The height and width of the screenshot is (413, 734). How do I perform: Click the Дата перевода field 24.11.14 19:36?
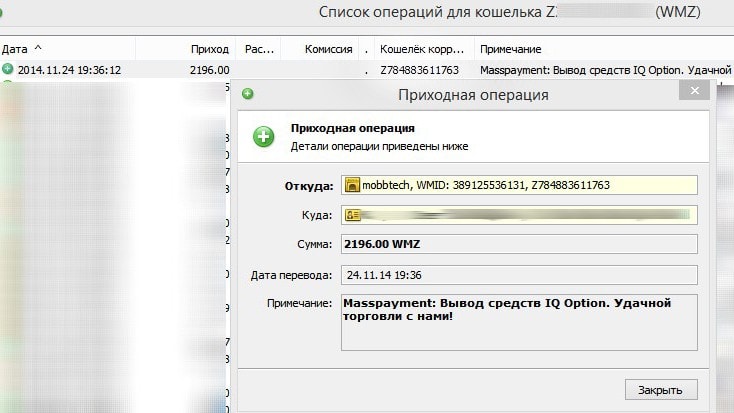tap(519, 275)
